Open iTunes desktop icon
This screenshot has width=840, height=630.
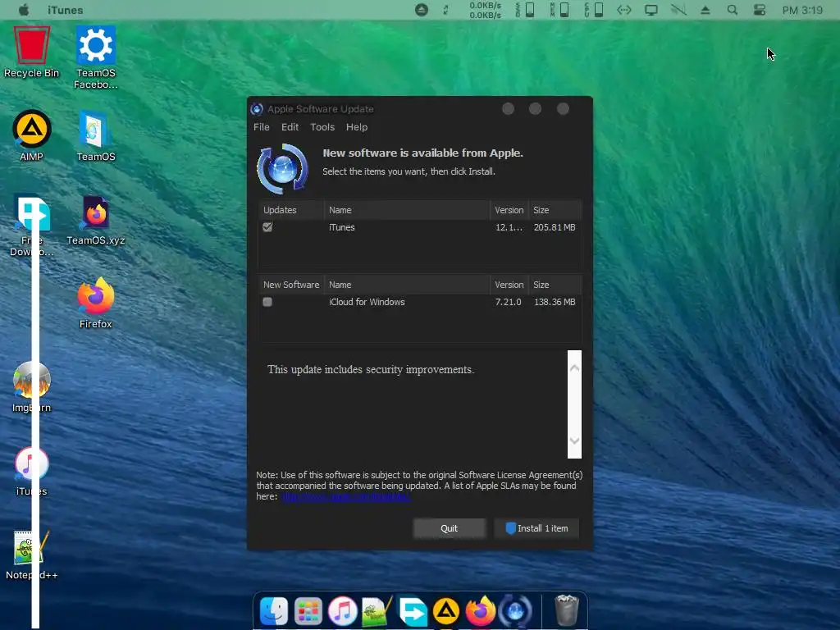32,464
